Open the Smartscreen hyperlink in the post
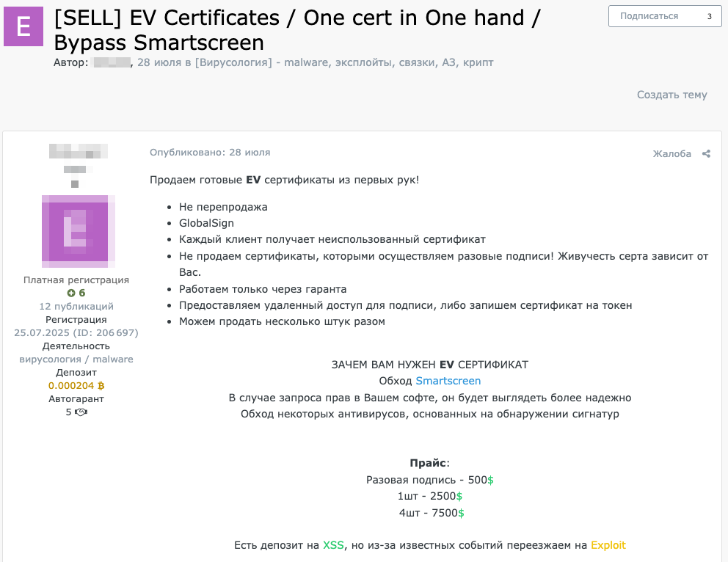 (448, 381)
